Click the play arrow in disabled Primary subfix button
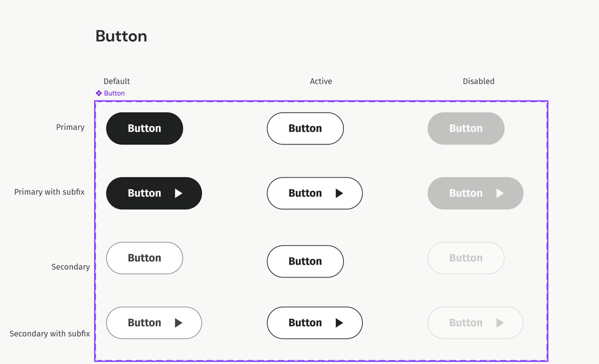 point(500,193)
